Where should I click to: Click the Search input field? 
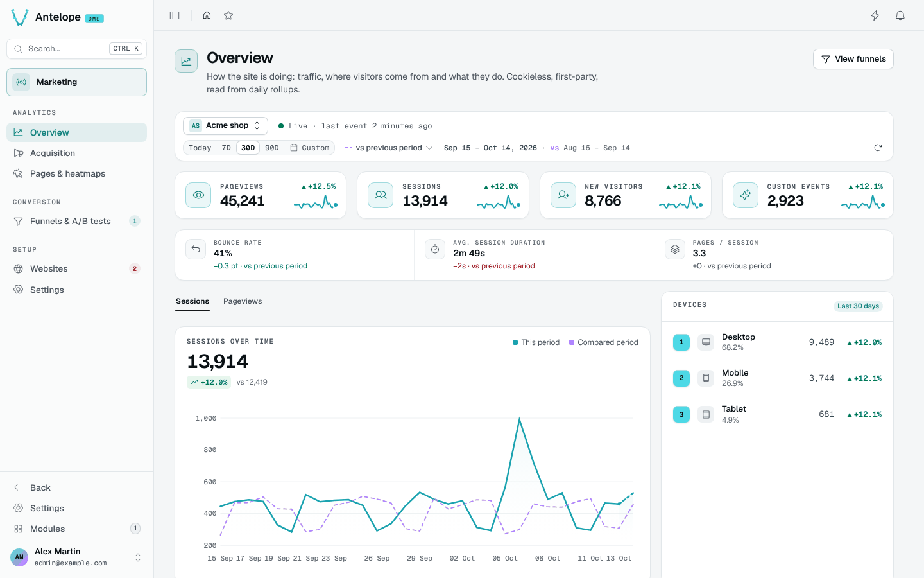pyautogui.click(x=76, y=49)
